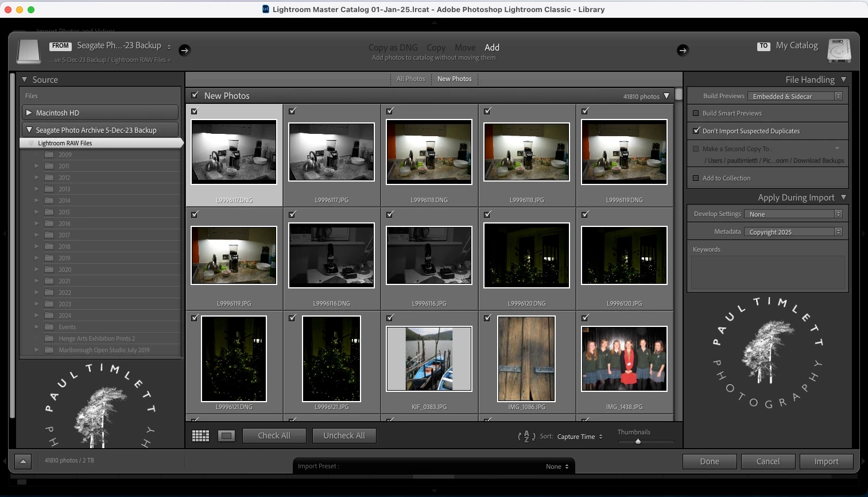The height and width of the screenshot is (497, 868).
Task: Expand the Macintosh HD volume
Action: pyautogui.click(x=29, y=113)
